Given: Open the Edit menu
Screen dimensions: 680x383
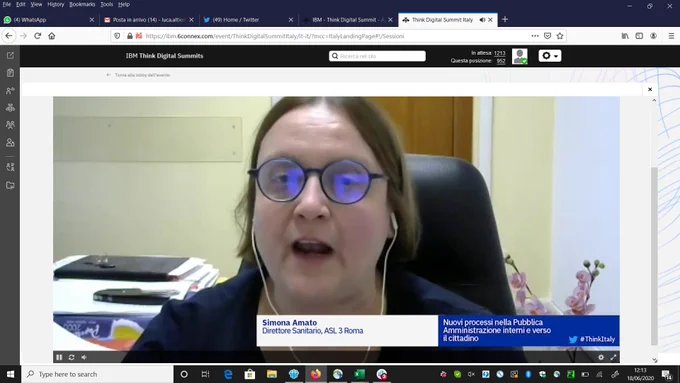Looking at the screenshot, I should pyautogui.click(x=21, y=4).
